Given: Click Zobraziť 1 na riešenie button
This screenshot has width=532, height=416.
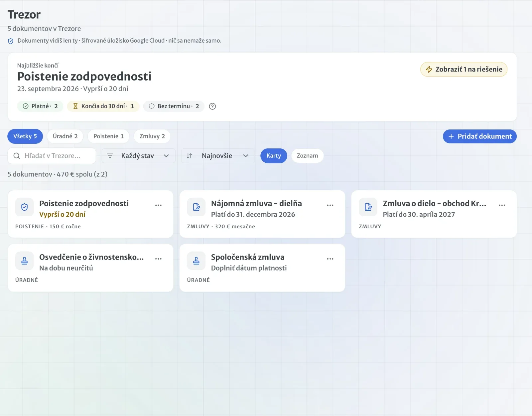Looking at the screenshot, I should [x=464, y=69].
